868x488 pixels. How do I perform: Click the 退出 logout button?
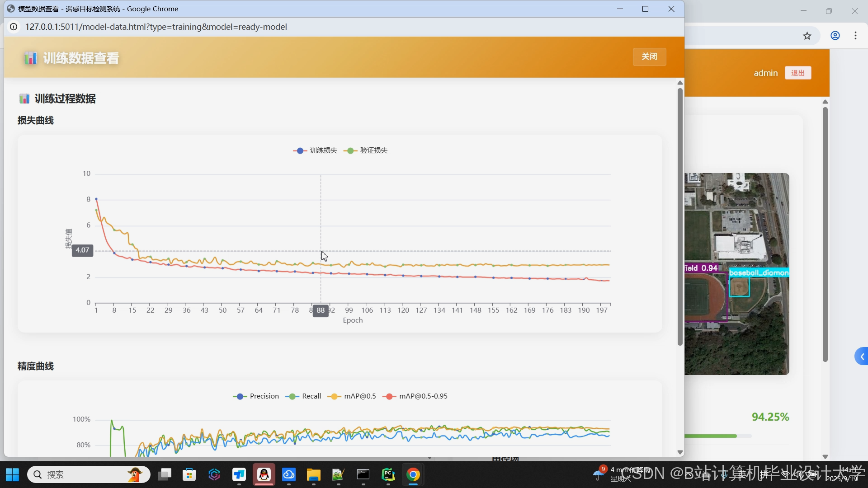pos(798,73)
